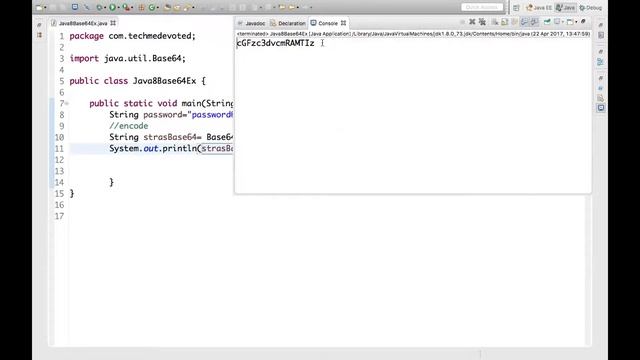Click the blue console/task toolbar icon
640x360 pixels.
(75, 7)
